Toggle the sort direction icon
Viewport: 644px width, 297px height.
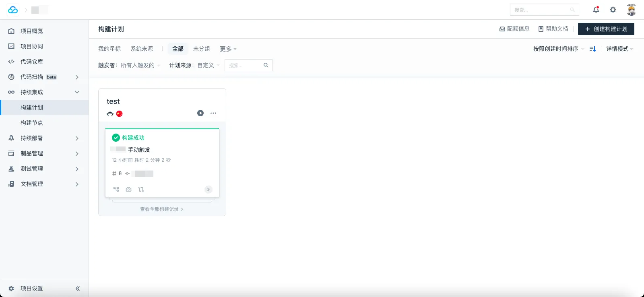pyautogui.click(x=592, y=49)
